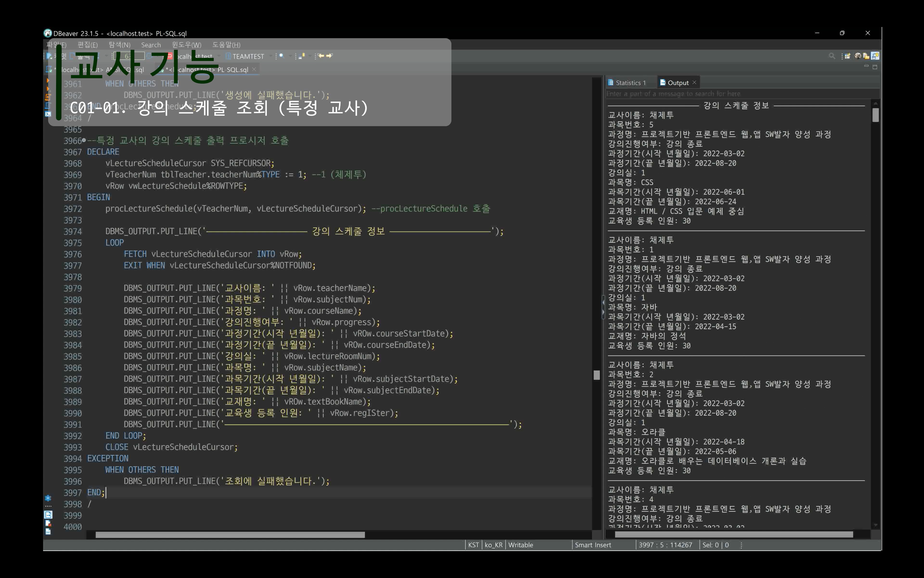Click back navigation yellow arrow
924x578 pixels.
(x=321, y=56)
